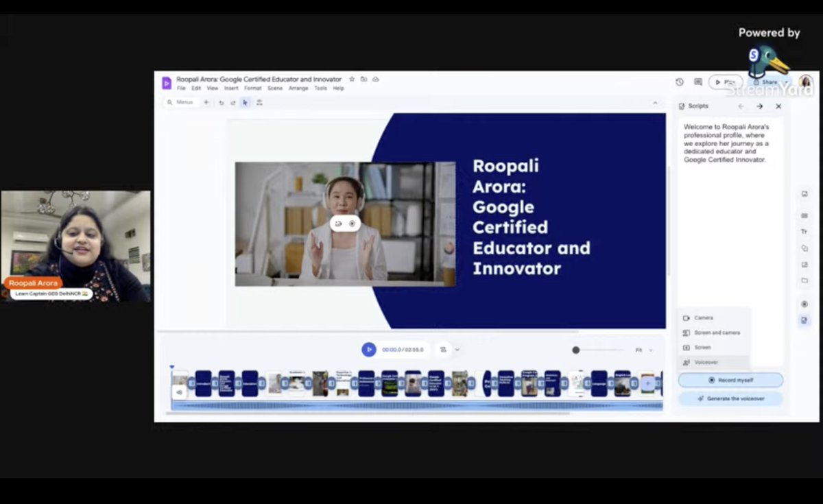Image resolution: width=823 pixels, height=504 pixels.
Task: Choose Screen and camera recording option
Action: tap(713, 333)
